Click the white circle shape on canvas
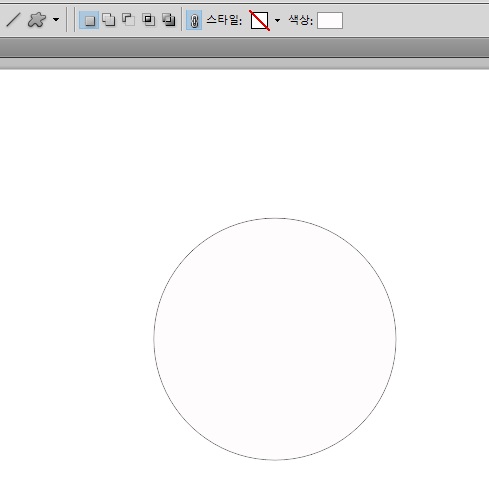 tap(275, 339)
